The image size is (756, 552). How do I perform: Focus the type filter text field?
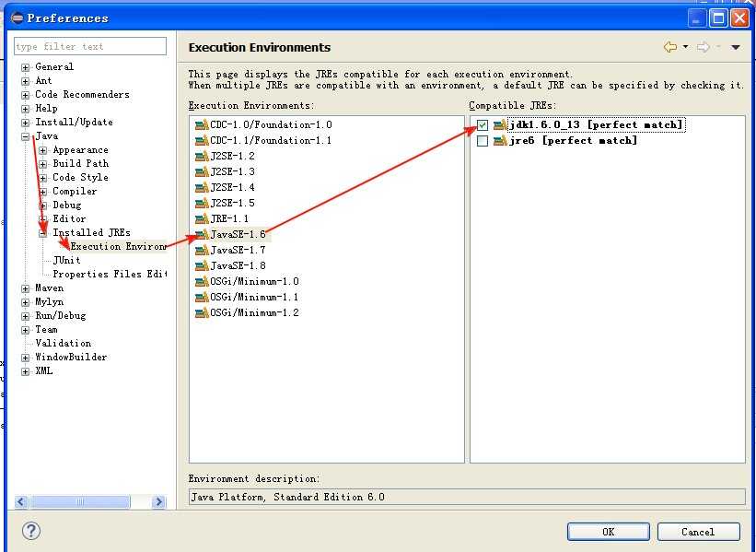coord(90,46)
